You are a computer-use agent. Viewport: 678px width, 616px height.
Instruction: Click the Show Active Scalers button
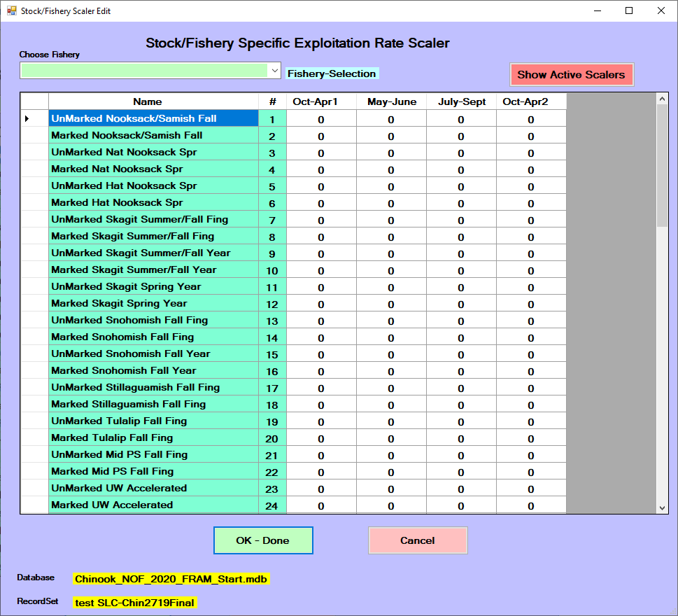pos(571,74)
